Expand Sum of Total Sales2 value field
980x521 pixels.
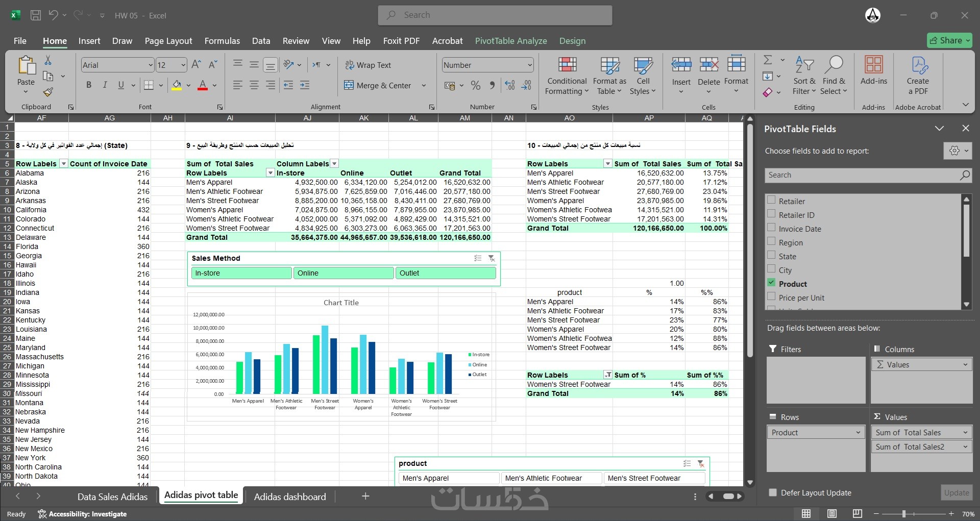965,446
